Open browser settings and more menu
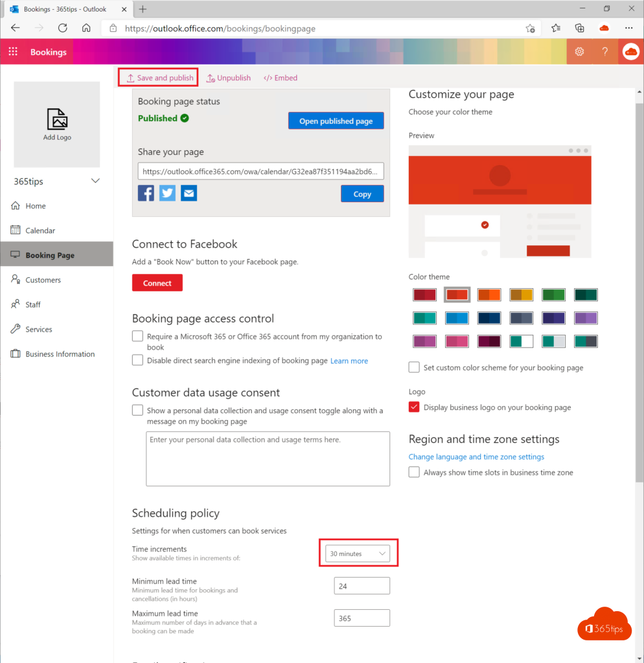This screenshot has height=663, width=644. click(x=628, y=28)
